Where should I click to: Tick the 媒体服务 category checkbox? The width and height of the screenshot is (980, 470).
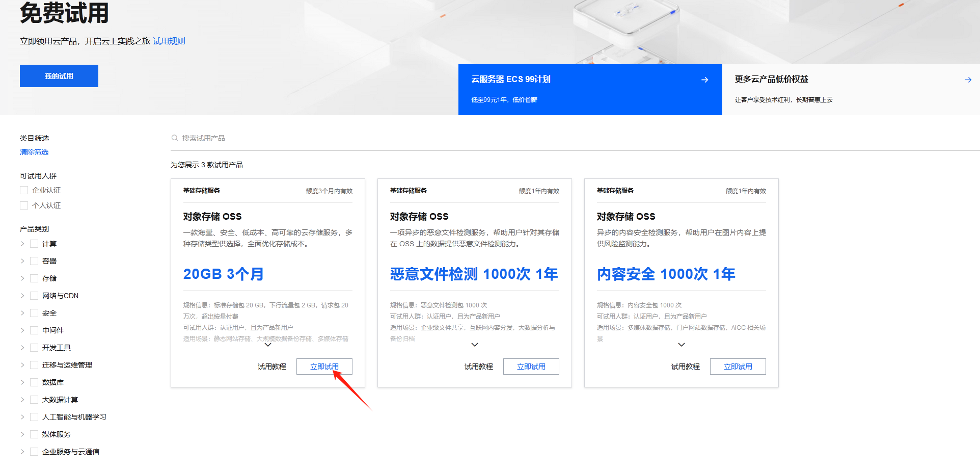point(34,434)
